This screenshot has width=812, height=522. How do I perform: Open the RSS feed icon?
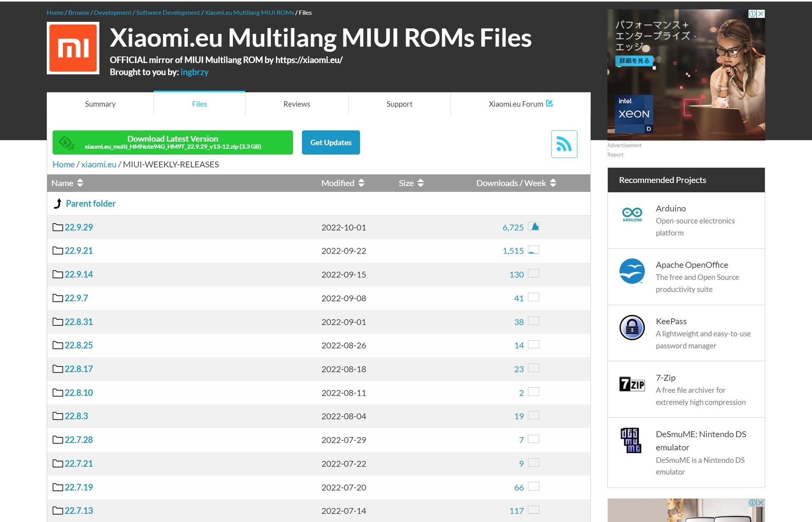pos(564,144)
